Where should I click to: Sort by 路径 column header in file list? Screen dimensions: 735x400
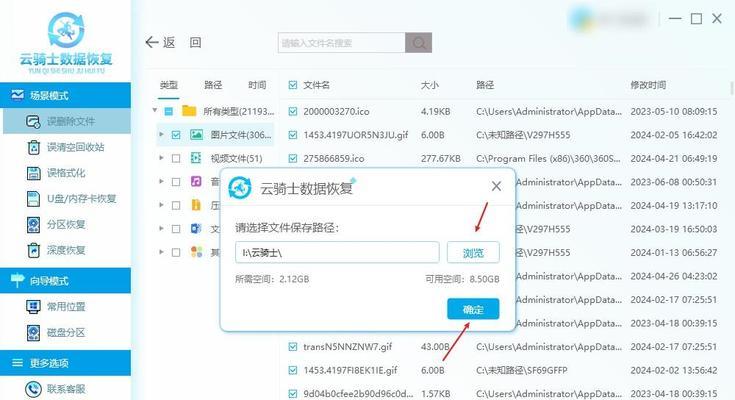click(485, 85)
